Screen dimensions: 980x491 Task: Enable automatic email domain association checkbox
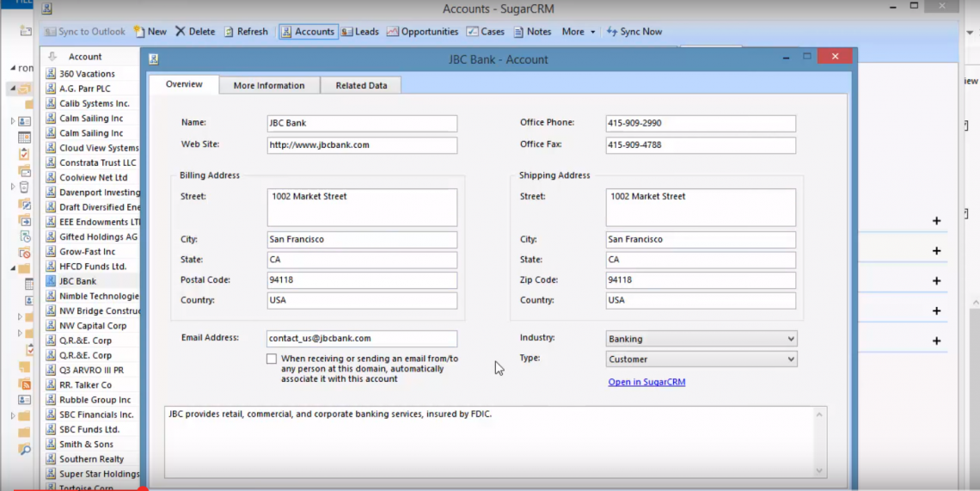272,359
